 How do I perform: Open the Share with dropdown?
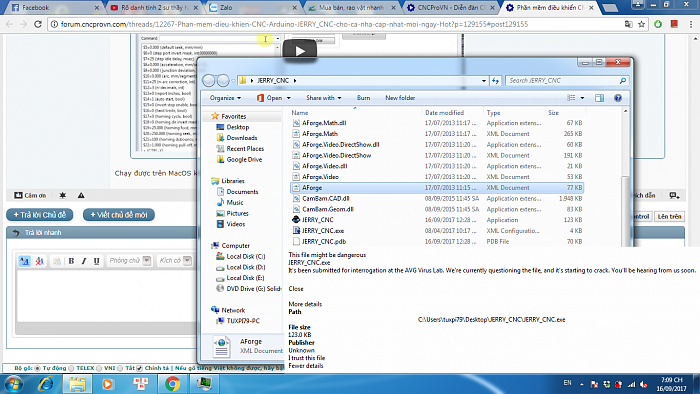[324, 98]
